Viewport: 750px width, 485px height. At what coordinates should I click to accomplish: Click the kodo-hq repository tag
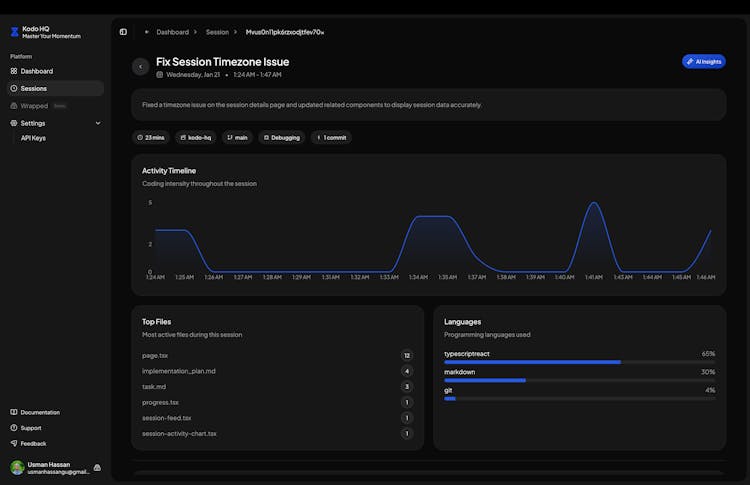(196, 137)
